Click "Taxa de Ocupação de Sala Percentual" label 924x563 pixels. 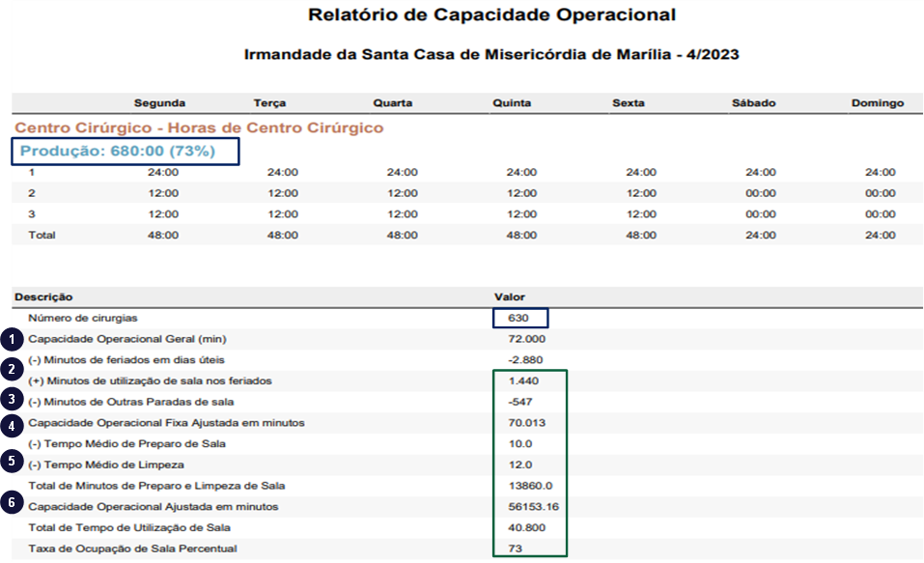[132, 549]
